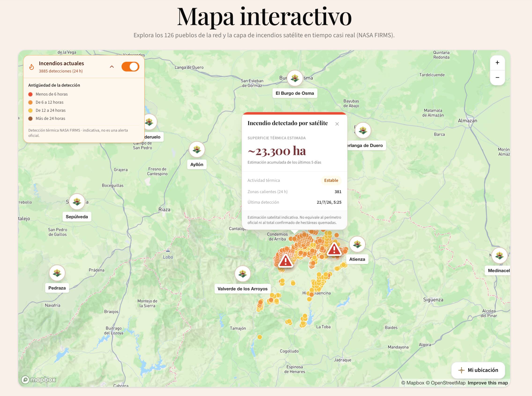Image resolution: width=532 pixels, height=396 pixels.
Task: Click the Jadraque town label on map
Action: click(343, 360)
